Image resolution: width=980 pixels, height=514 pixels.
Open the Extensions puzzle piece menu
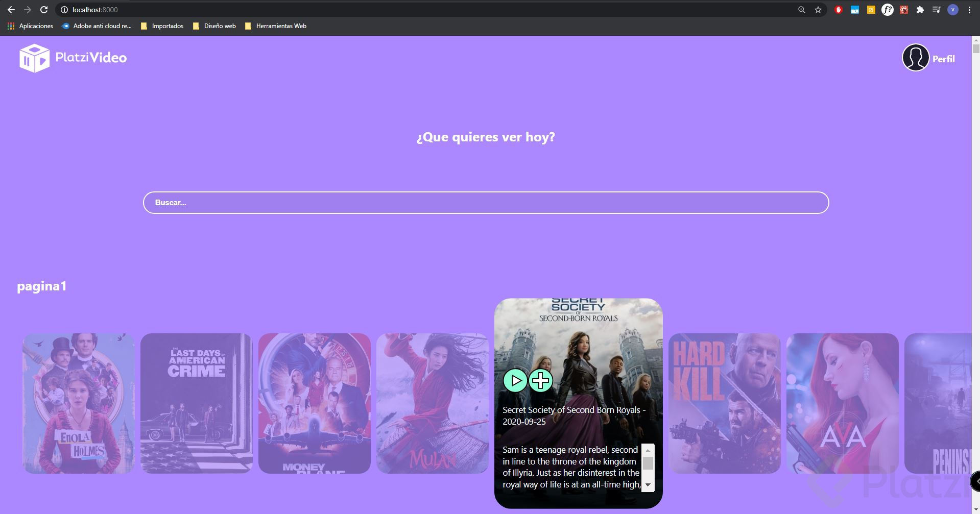(920, 10)
